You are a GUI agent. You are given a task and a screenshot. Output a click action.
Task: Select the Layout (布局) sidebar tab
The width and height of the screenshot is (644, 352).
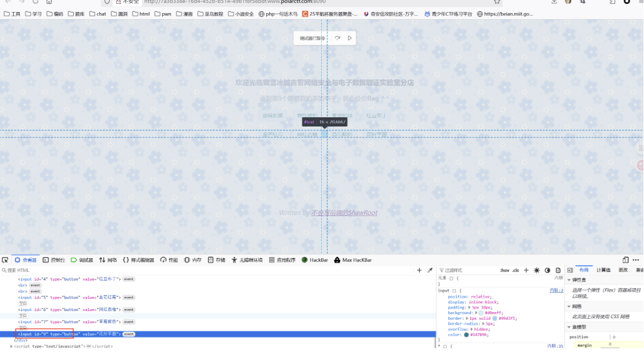(583, 270)
